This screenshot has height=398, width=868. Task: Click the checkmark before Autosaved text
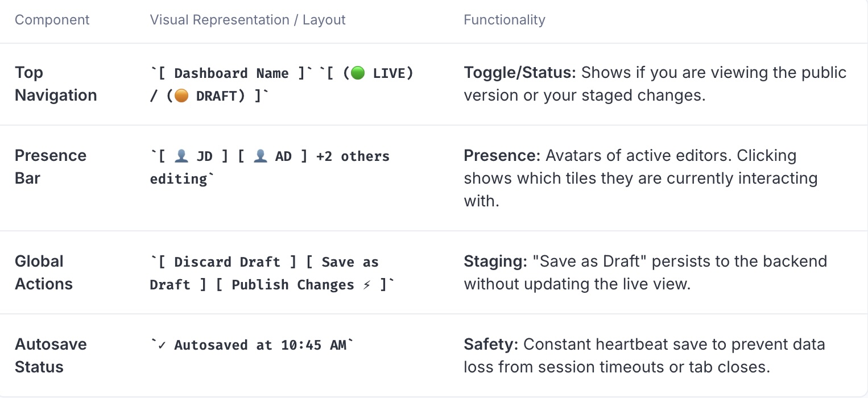point(162,345)
